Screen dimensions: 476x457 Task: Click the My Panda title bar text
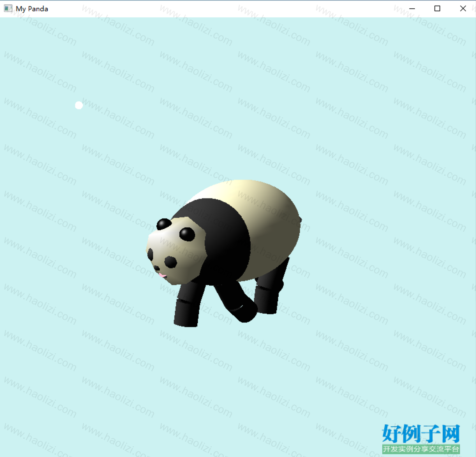(x=32, y=9)
